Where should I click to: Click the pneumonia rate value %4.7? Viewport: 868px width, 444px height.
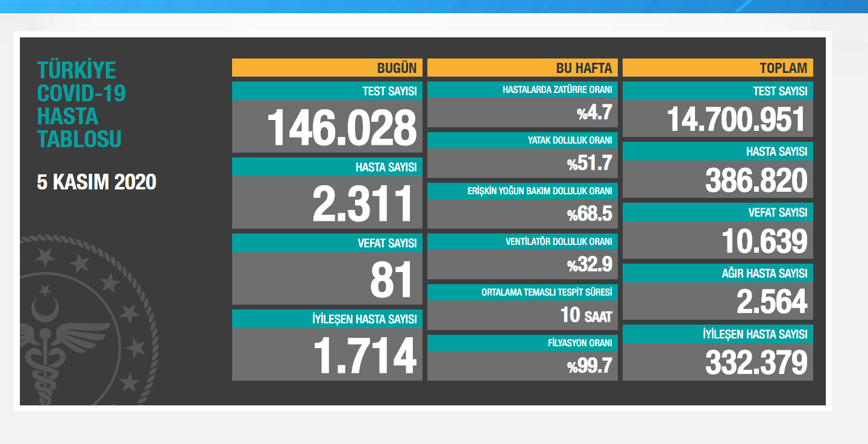tap(594, 113)
